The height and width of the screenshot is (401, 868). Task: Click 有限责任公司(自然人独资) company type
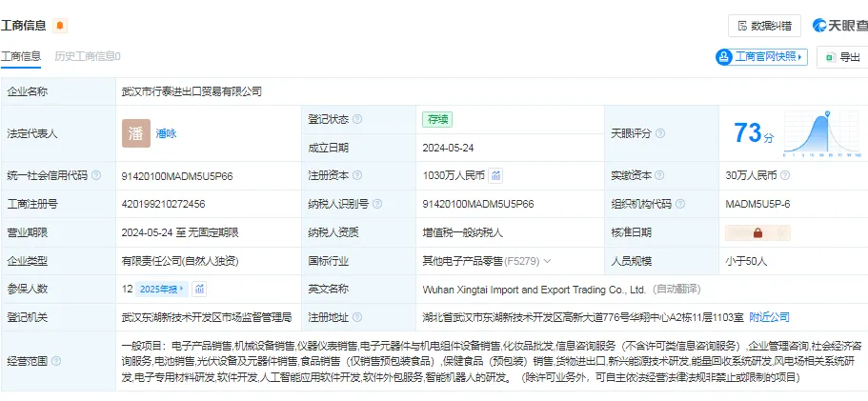[180, 261]
